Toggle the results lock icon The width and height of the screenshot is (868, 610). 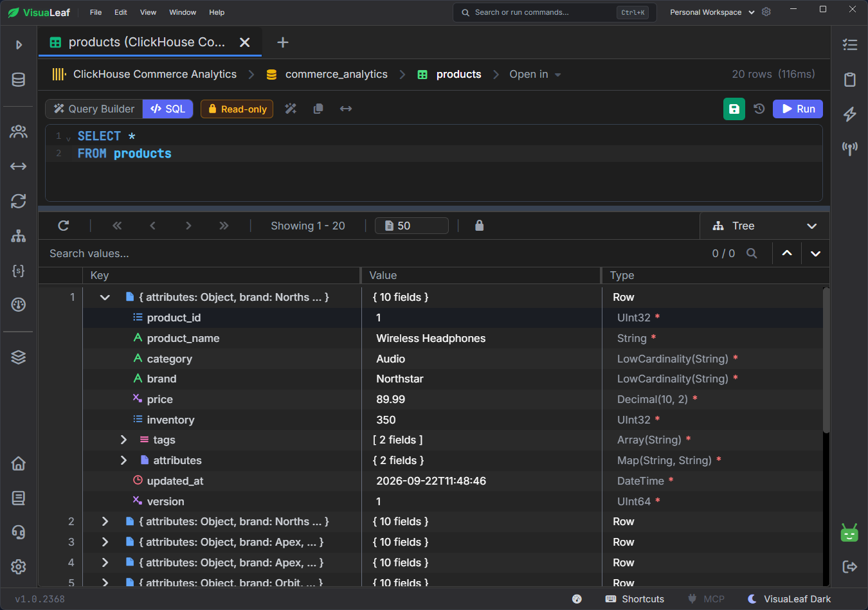[x=479, y=226]
